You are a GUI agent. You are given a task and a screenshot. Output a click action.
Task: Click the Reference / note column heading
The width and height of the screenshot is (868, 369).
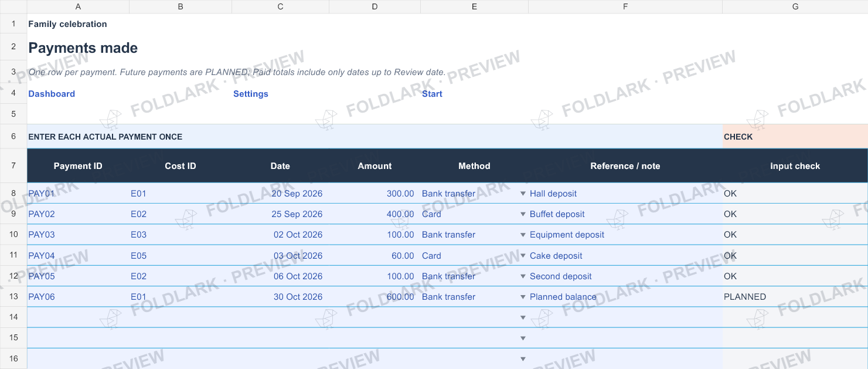click(x=625, y=166)
